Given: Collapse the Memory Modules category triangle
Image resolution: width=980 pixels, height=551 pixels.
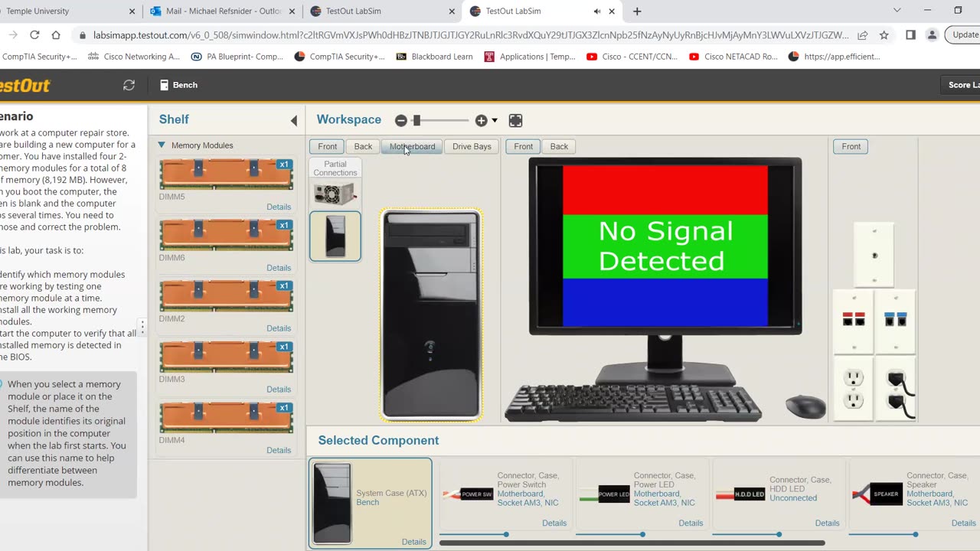Looking at the screenshot, I should pyautogui.click(x=162, y=145).
